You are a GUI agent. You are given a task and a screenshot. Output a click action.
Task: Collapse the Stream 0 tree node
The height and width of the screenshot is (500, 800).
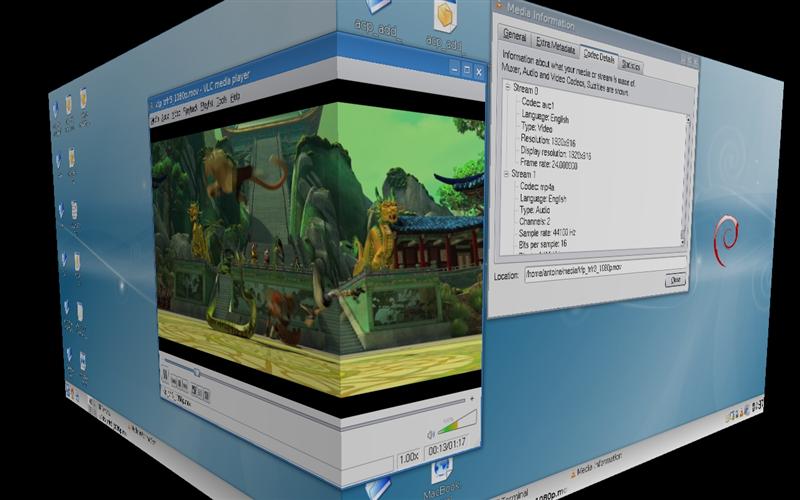508,87
